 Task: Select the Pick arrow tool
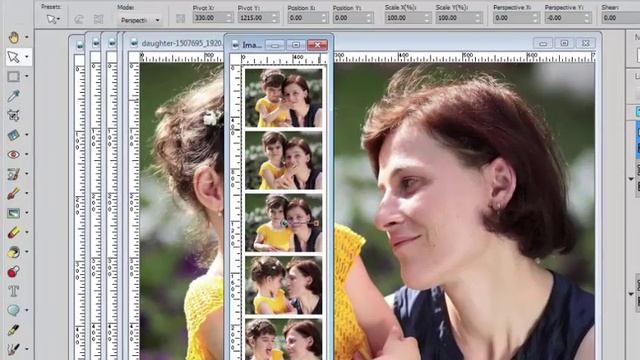click(x=13, y=57)
